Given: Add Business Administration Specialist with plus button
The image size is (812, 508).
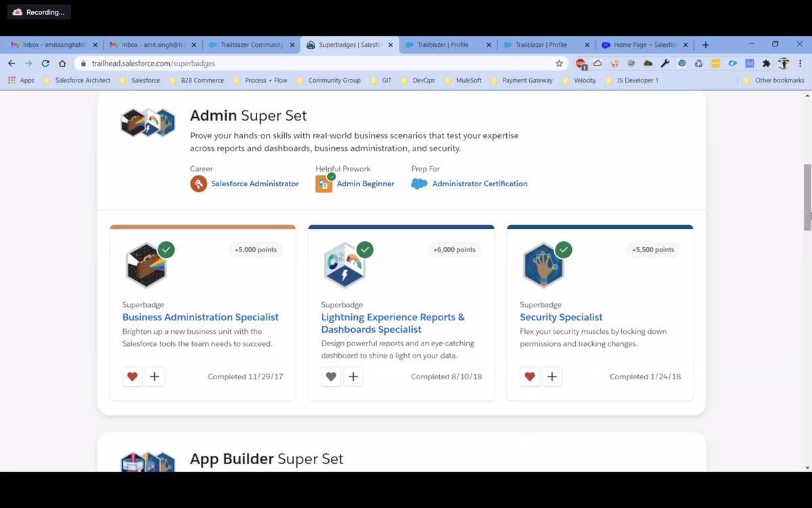Looking at the screenshot, I should tap(154, 377).
